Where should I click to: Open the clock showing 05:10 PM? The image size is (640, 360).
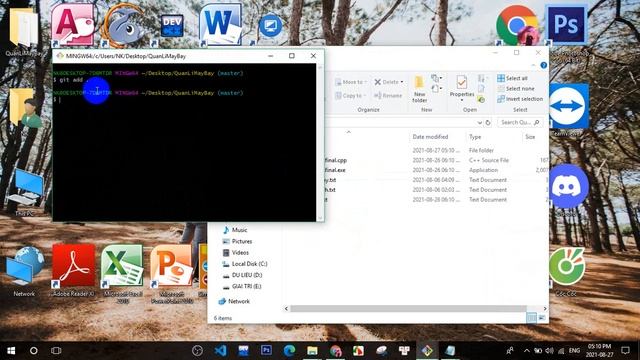coord(600,350)
